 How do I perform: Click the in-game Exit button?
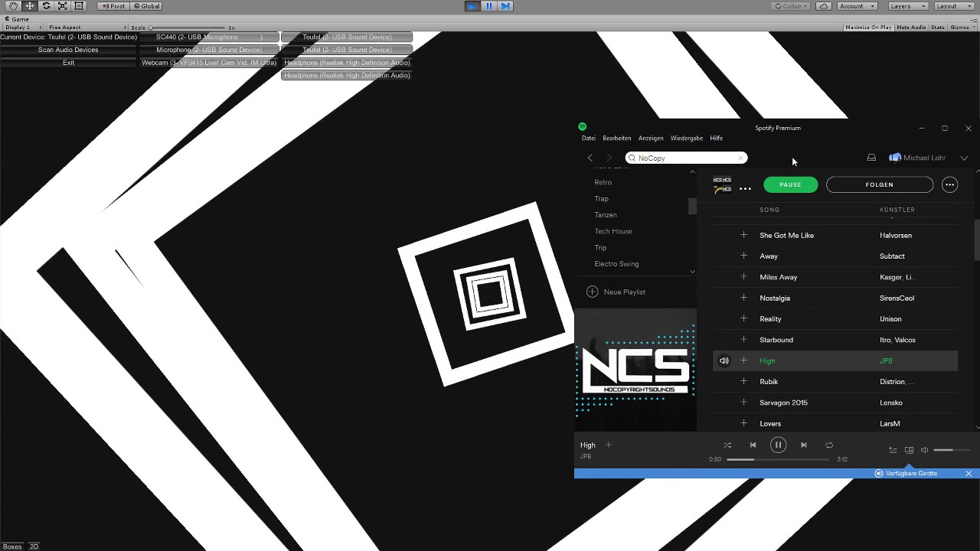(x=68, y=63)
